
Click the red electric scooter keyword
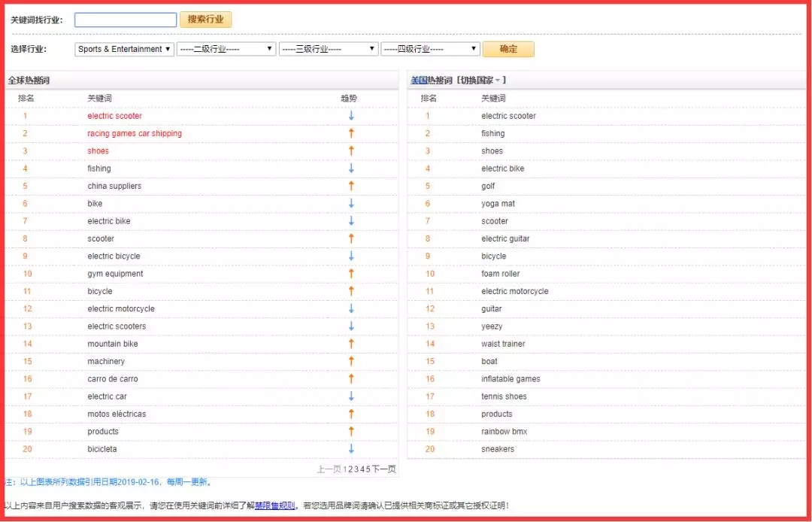114,116
